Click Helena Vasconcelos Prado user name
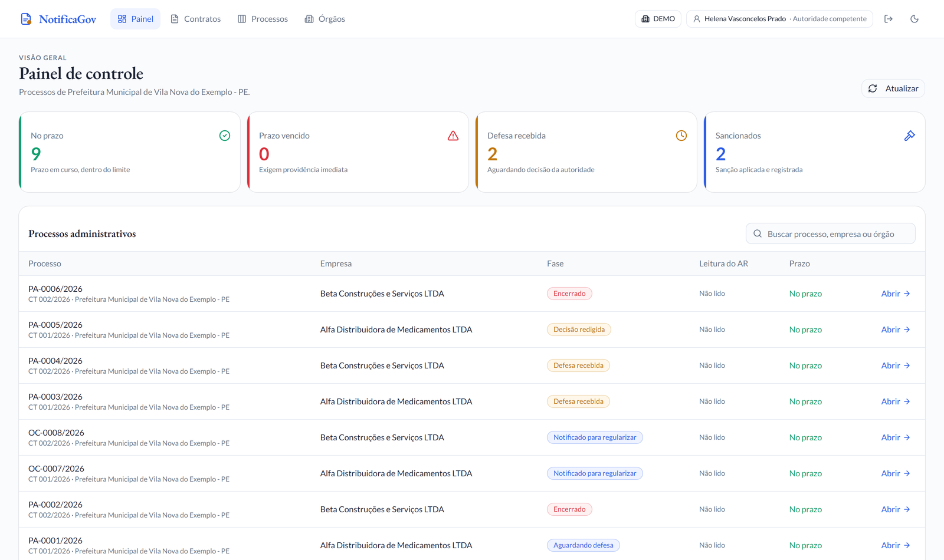 pos(745,19)
